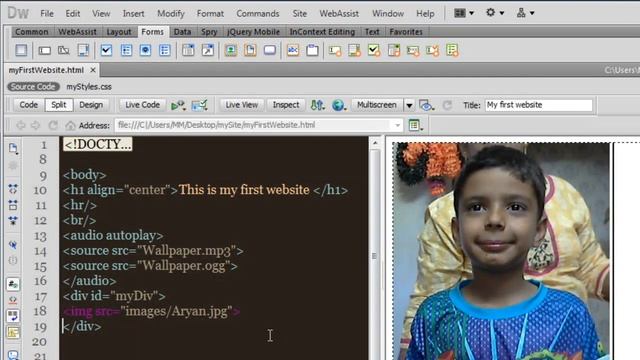Insert a Label form element
Screen dimensions: 640x360
[x=293, y=50]
